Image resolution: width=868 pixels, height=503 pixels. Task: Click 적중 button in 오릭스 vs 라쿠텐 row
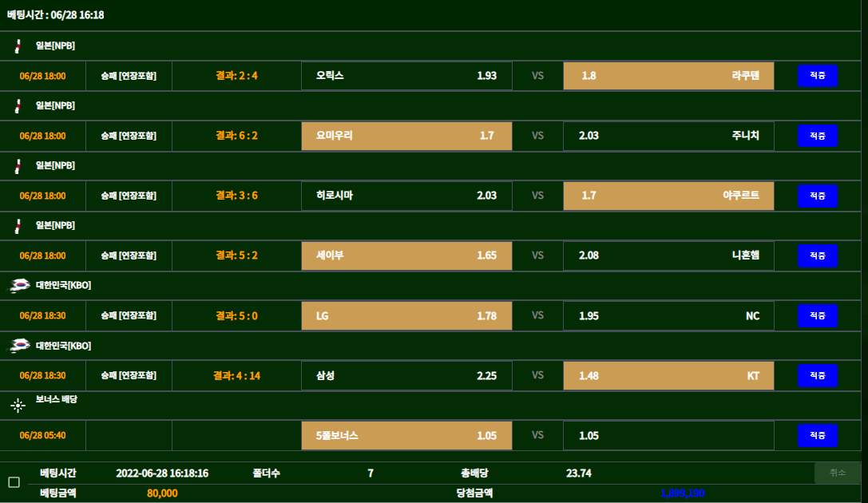818,76
